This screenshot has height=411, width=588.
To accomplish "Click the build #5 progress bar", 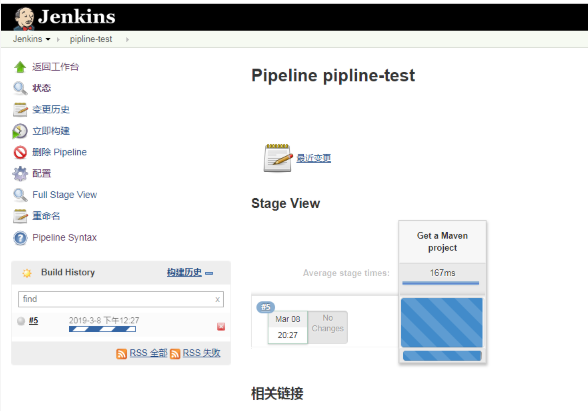I will 102,329.
